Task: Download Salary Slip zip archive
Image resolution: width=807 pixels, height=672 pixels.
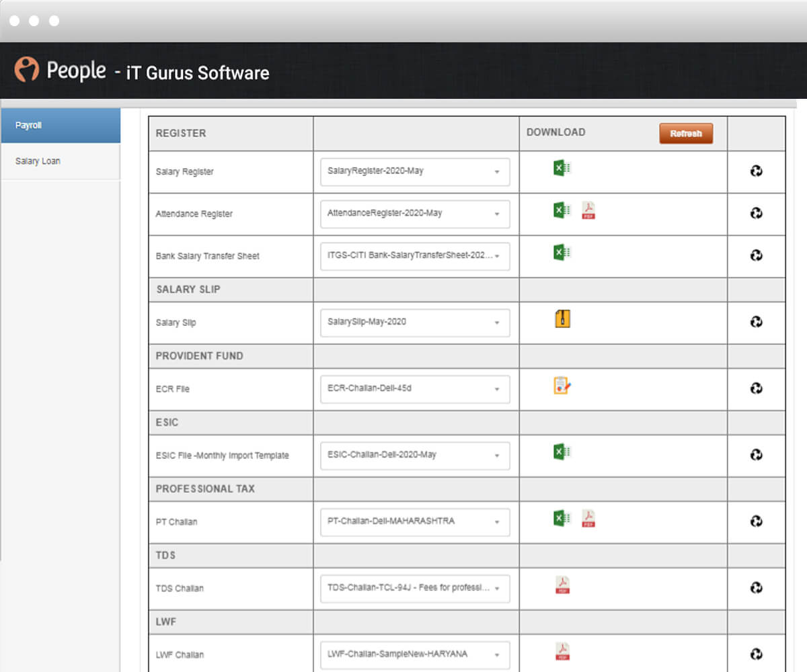Action: click(562, 319)
